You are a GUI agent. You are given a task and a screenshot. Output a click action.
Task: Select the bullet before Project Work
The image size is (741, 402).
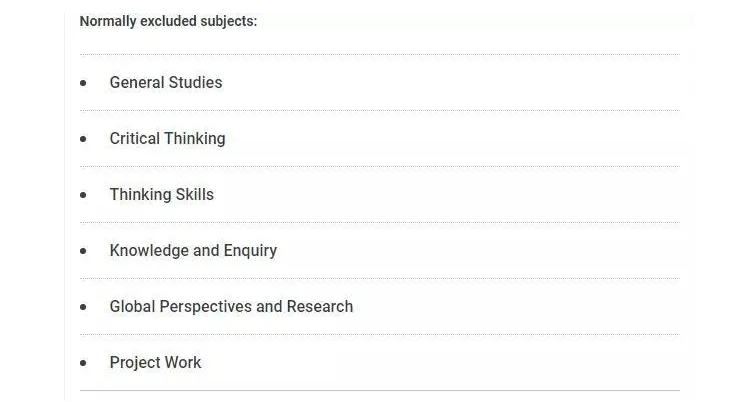tap(84, 363)
